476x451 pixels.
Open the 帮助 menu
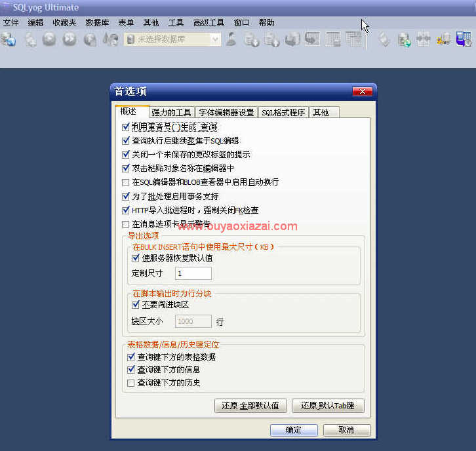266,23
